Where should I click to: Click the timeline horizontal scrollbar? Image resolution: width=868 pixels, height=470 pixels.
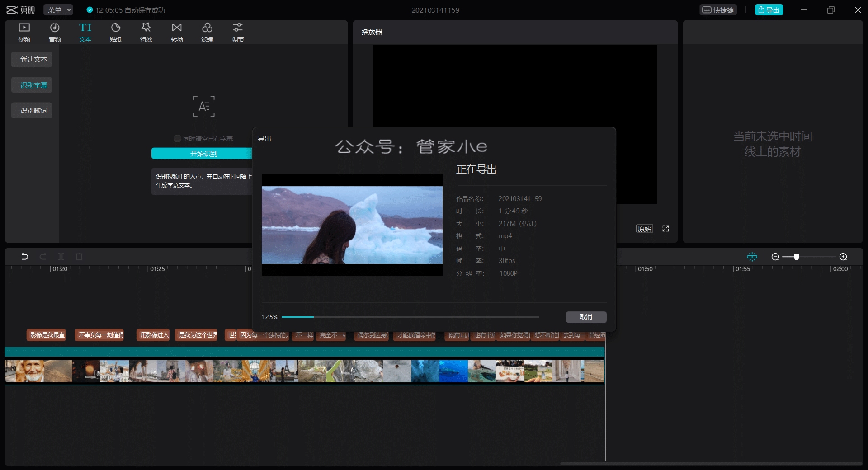[x=711, y=464]
